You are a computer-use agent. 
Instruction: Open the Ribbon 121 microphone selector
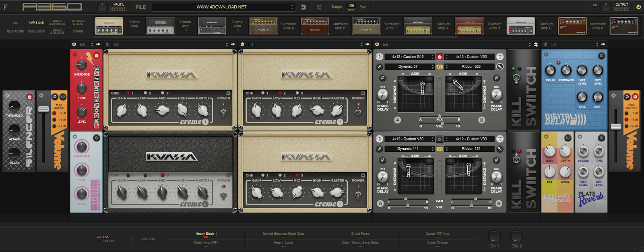pos(471,149)
